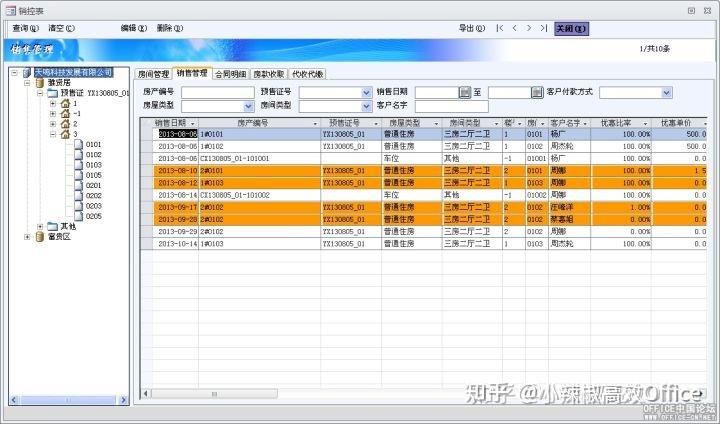The width and height of the screenshot is (720, 424).
Task: Open the 房间管理 tab
Action: (153, 74)
